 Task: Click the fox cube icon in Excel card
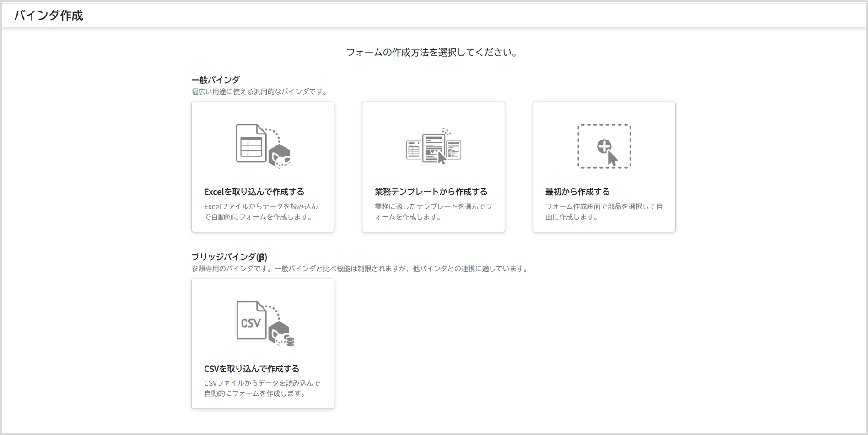[280, 156]
